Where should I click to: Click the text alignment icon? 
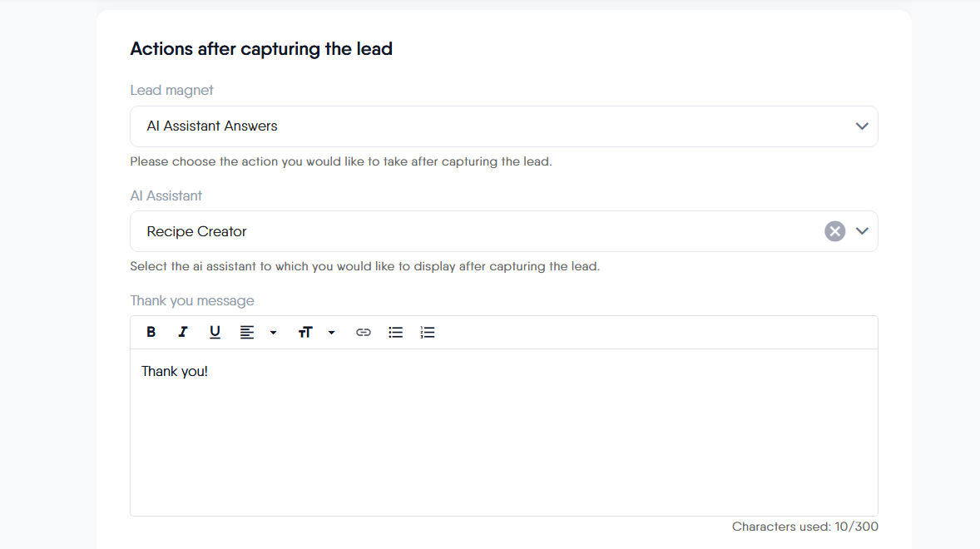pos(247,332)
